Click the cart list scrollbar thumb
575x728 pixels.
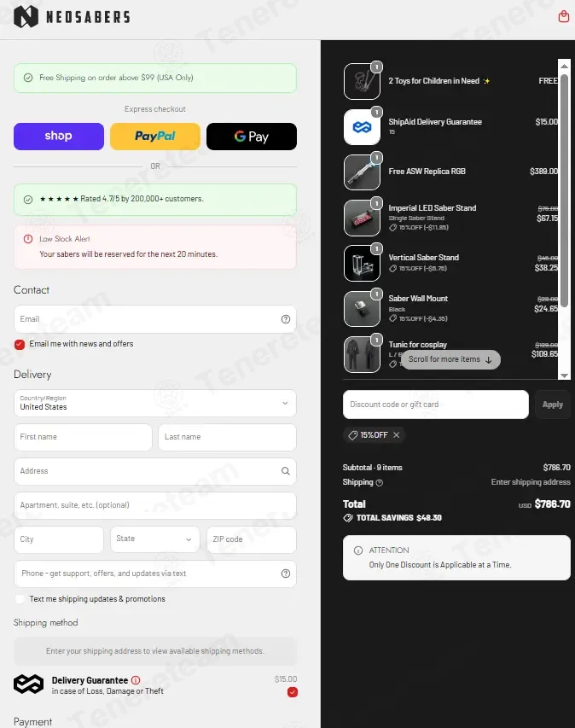pyautogui.click(x=564, y=190)
